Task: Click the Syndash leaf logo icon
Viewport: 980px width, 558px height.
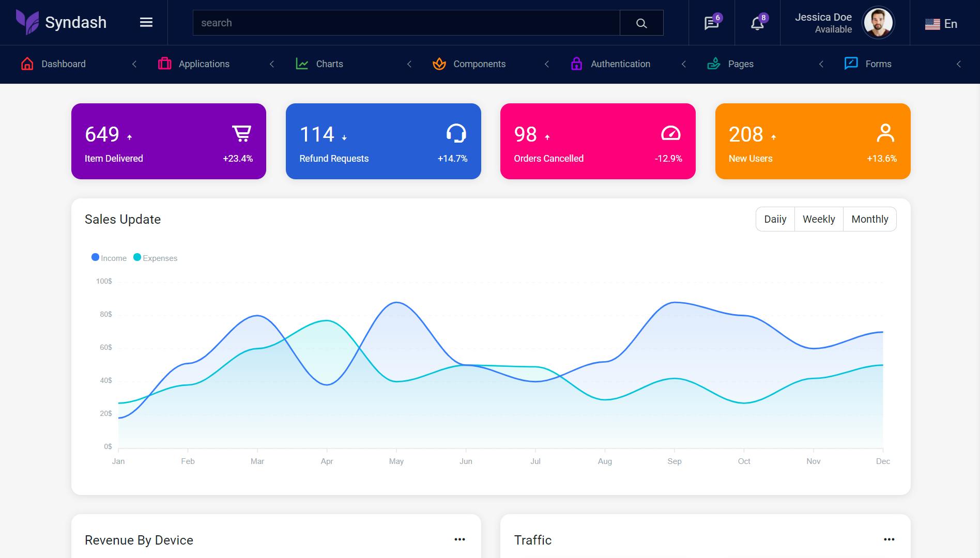Action: (x=27, y=22)
